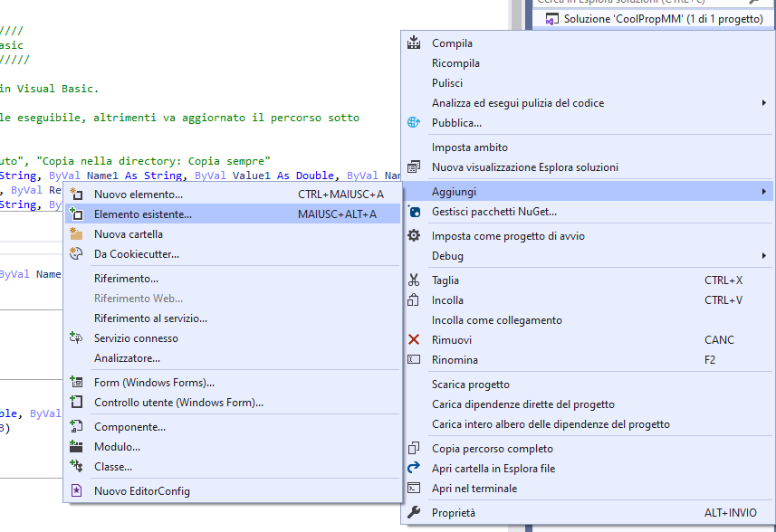Choose Pubblica... from the menu
This screenshot has width=776, height=532.
pyautogui.click(x=588, y=123)
